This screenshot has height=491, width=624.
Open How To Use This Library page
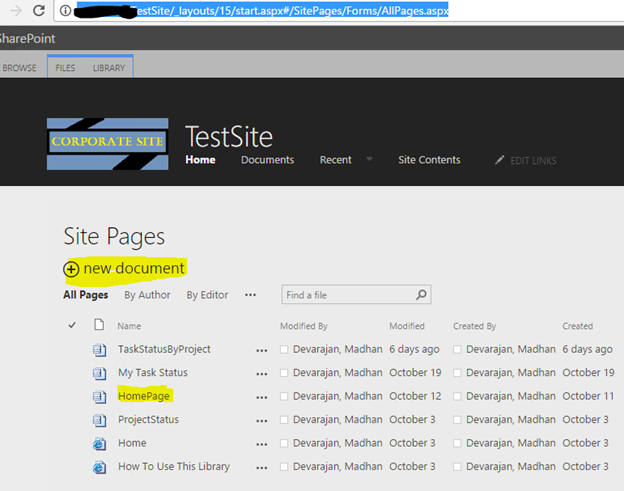pos(174,466)
